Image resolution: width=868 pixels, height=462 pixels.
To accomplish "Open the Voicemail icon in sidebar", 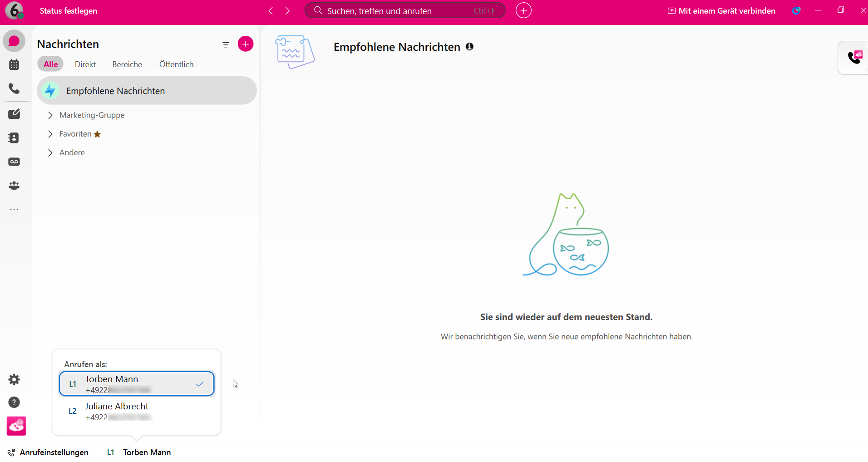I will click(x=14, y=162).
